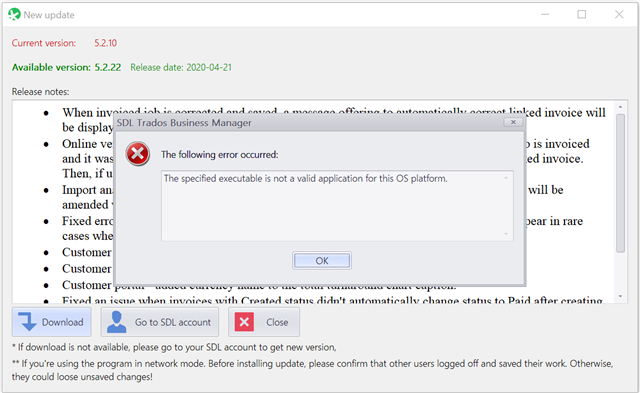Click the blue download arrow icon
The image size is (640, 393).
27,322
